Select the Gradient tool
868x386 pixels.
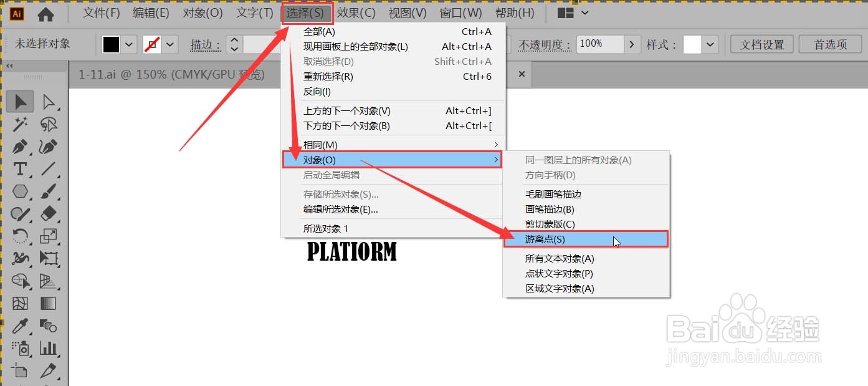pyautogui.click(x=50, y=304)
